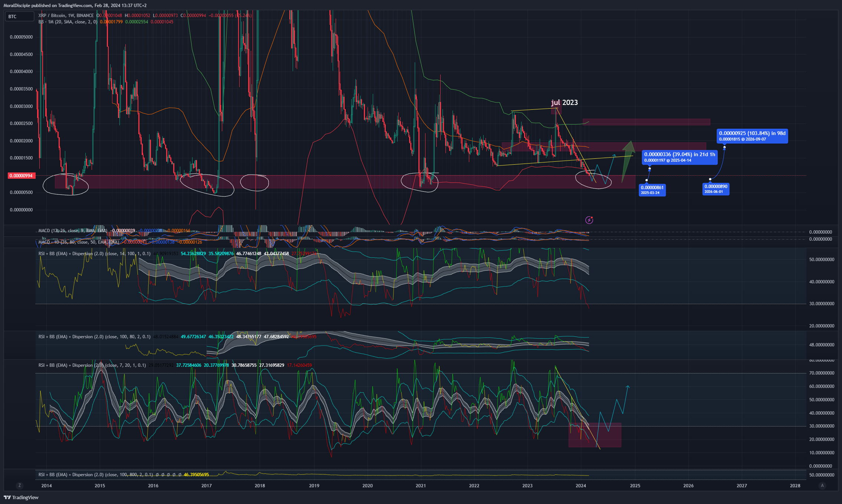This screenshot has width=842, height=504.
Task: Click the RSI + BB (close, 14, 100) legend
Action: tap(95, 254)
